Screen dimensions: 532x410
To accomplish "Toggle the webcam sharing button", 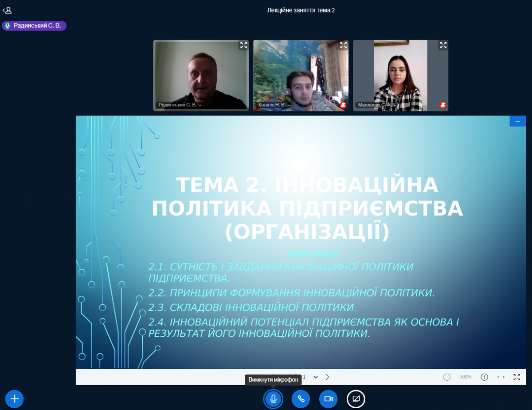I will click(329, 399).
